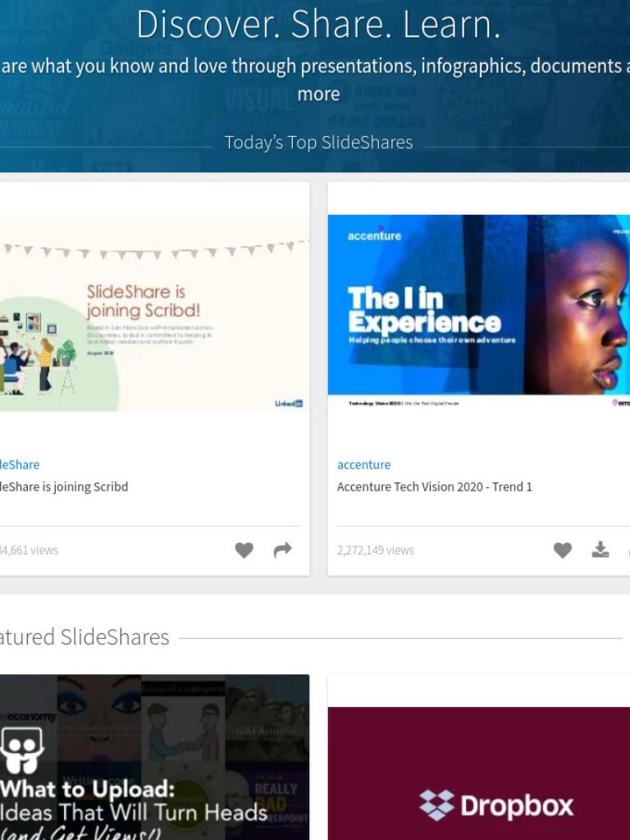Click the Dropbox logo icon
The width and height of the screenshot is (630, 840).
click(436, 805)
